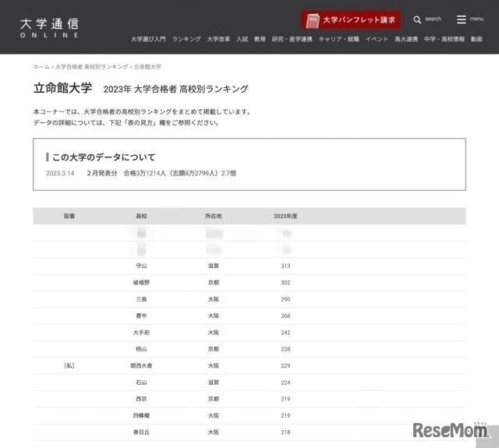This screenshot has height=448, width=499.
Task: Select the 嵯峨野 school name
Action: pos(141,283)
